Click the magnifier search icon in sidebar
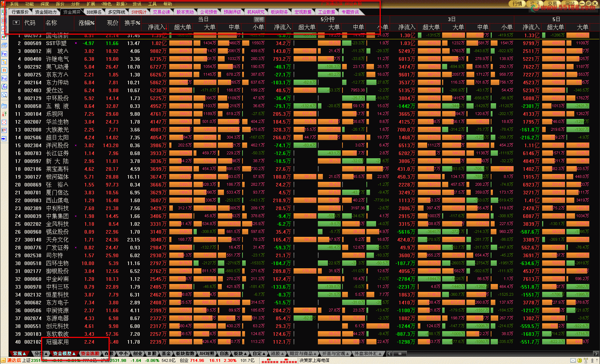600x364 pixels. point(4,95)
